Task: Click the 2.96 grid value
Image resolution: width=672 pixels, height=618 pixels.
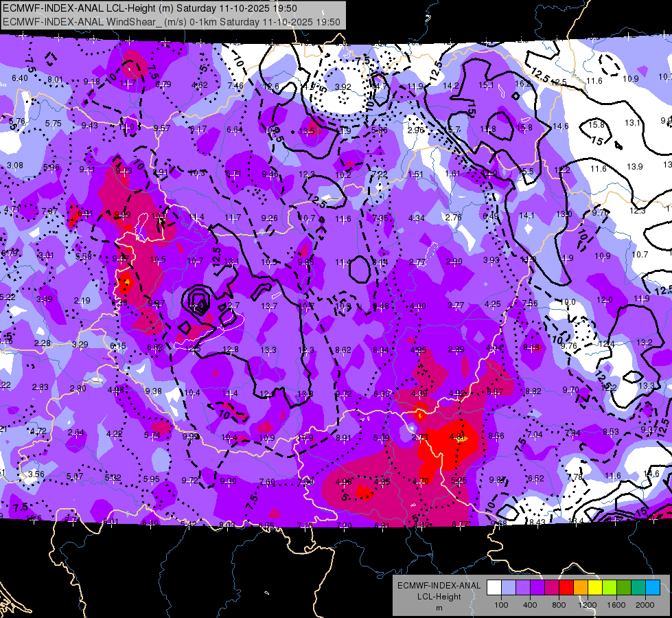Action: coord(416,130)
